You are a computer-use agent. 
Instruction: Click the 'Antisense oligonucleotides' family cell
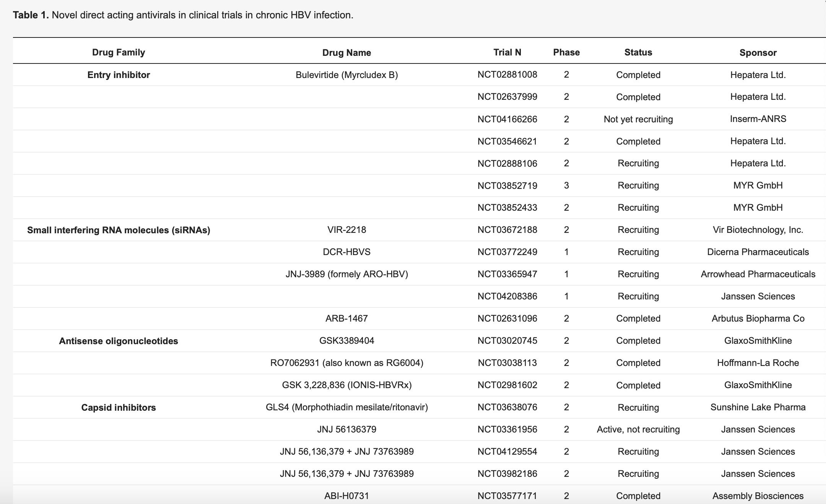(x=119, y=341)
